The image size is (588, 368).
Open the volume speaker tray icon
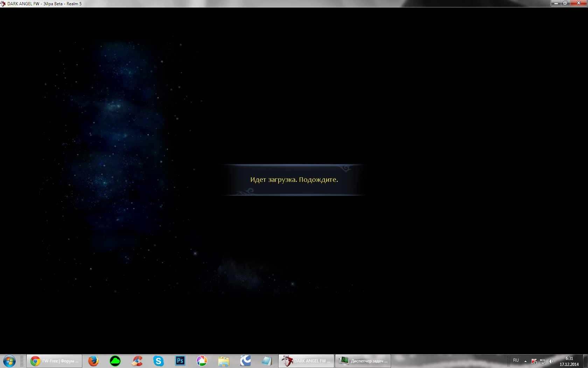click(551, 361)
